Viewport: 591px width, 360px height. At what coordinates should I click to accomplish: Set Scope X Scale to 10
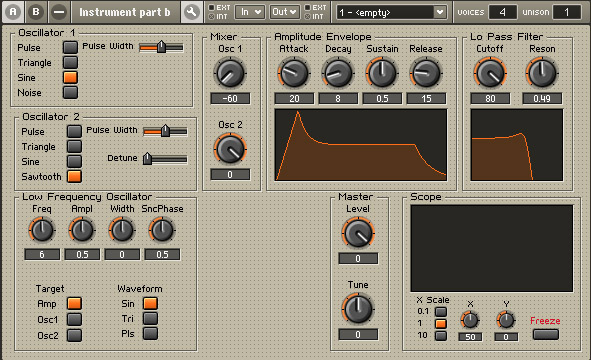click(x=441, y=335)
